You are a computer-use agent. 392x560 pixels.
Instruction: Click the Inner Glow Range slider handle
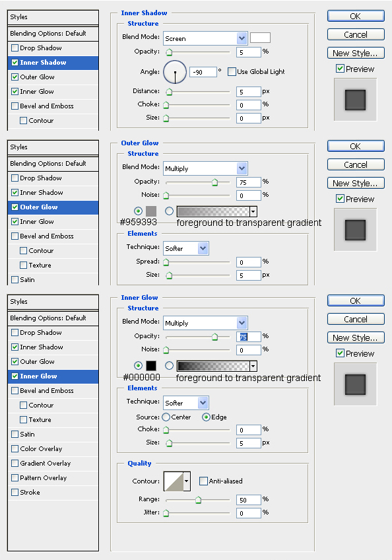[198, 500]
